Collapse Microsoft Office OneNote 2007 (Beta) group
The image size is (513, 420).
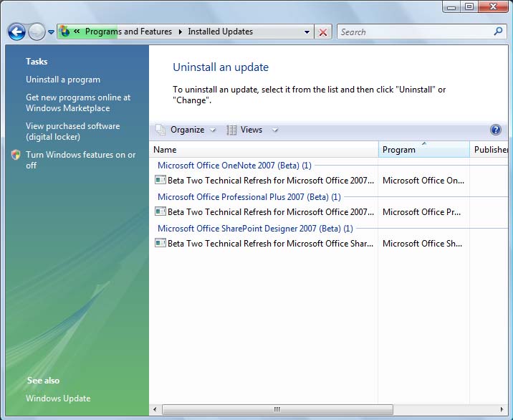(234, 166)
